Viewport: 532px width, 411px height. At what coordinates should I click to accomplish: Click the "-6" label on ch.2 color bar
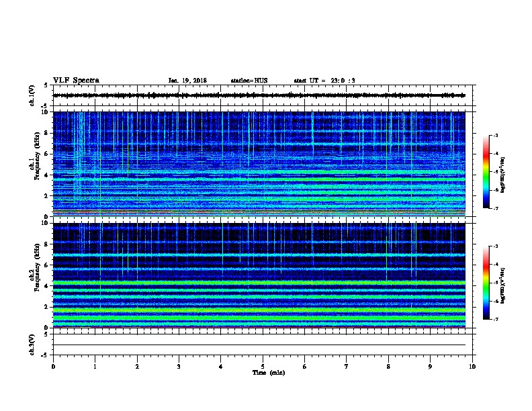[495, 301]
